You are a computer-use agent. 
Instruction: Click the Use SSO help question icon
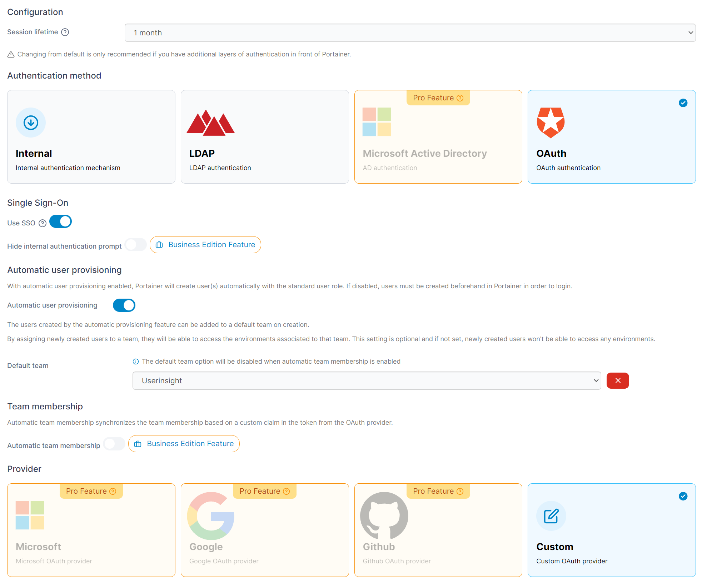pos(43,223)
